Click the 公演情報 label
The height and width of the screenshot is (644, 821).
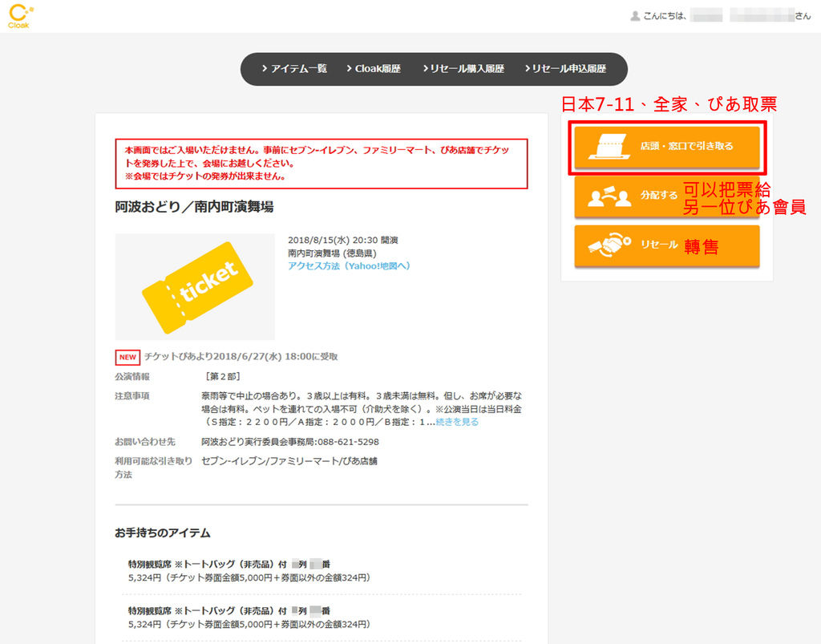point(132,376)
